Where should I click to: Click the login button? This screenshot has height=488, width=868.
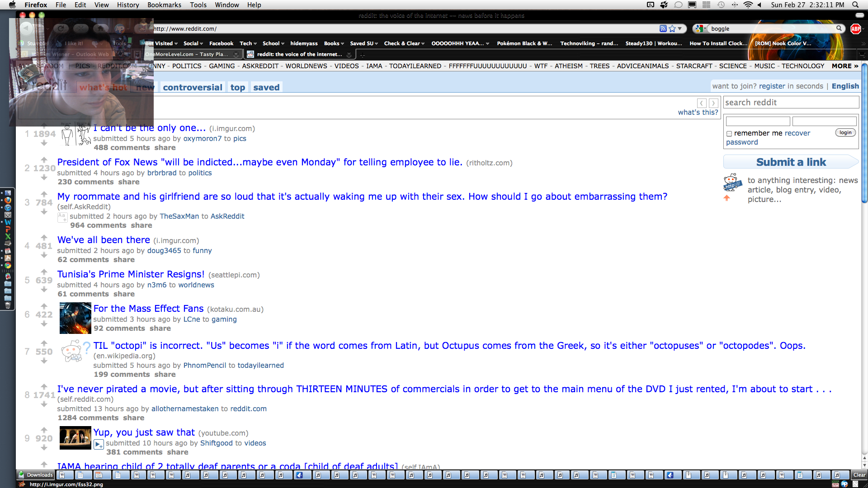(845, 132)
